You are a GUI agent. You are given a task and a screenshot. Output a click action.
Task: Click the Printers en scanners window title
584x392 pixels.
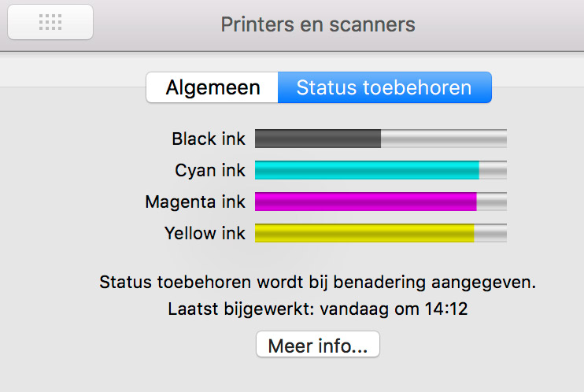pos(318,24)
